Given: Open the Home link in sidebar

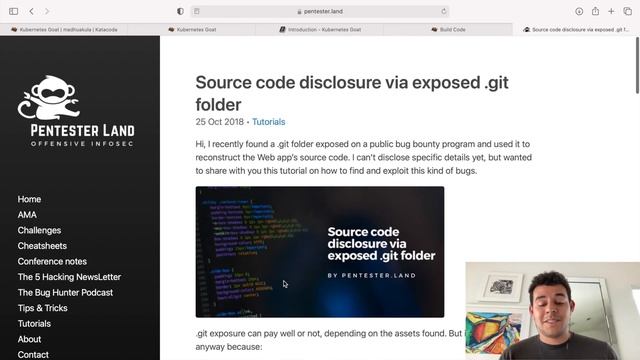Looking at the screenshot, I should 29,199.
